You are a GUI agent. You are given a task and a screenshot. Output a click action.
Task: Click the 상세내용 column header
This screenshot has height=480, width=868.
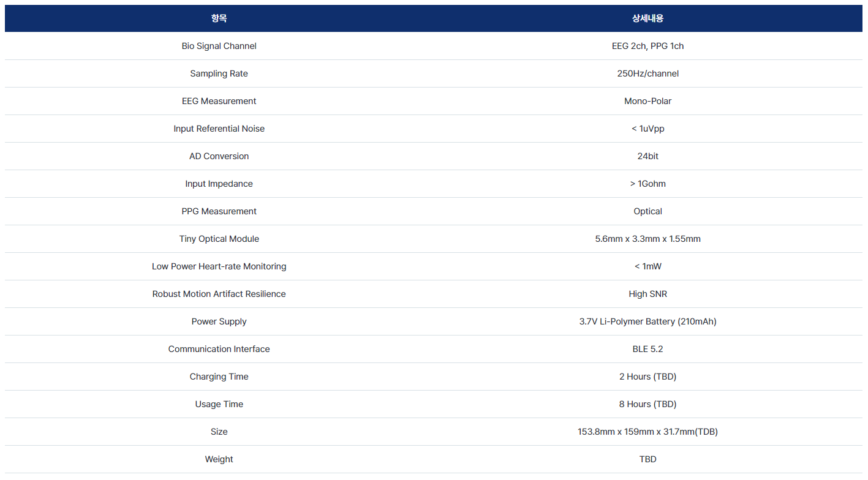[647, 18]
